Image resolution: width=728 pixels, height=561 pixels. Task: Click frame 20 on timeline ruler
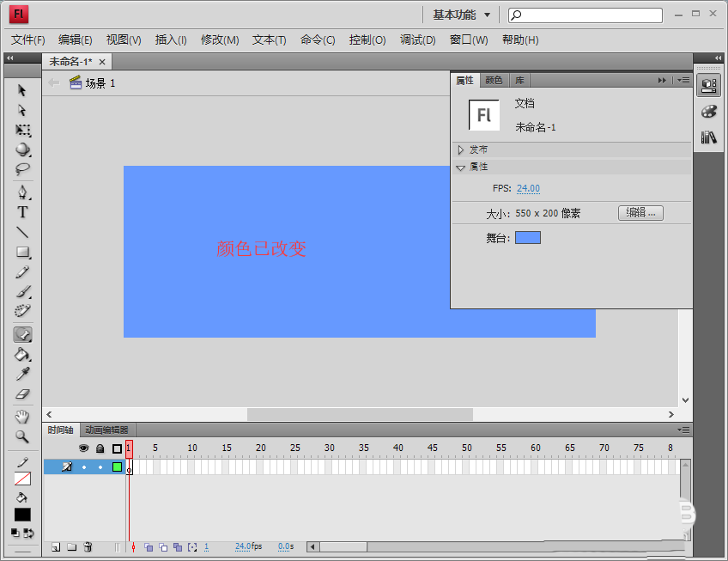click(x=260, y=448)
